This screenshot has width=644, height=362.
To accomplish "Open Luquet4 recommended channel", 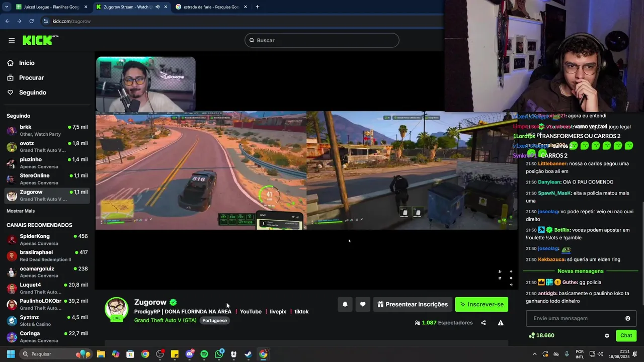I will (x=47, y=288).
